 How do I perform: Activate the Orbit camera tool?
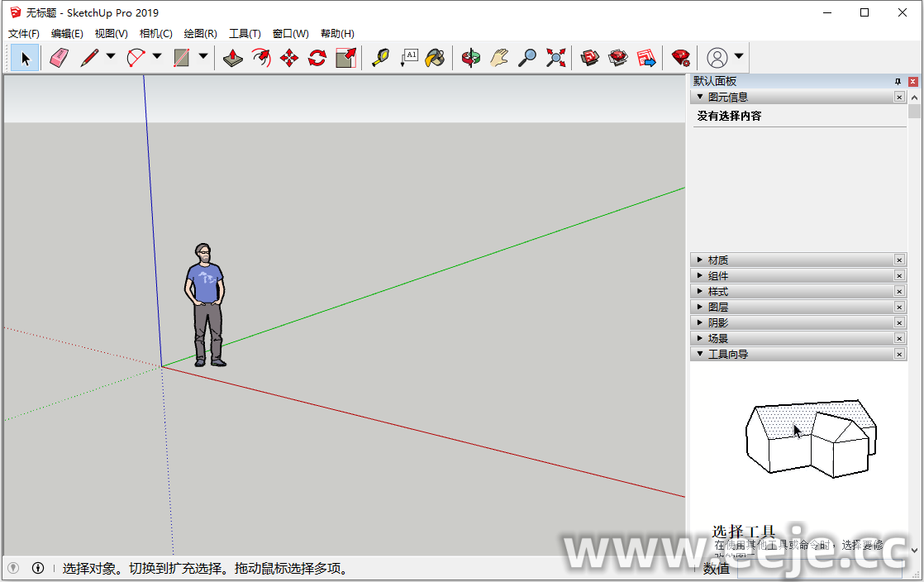(471, 58)
